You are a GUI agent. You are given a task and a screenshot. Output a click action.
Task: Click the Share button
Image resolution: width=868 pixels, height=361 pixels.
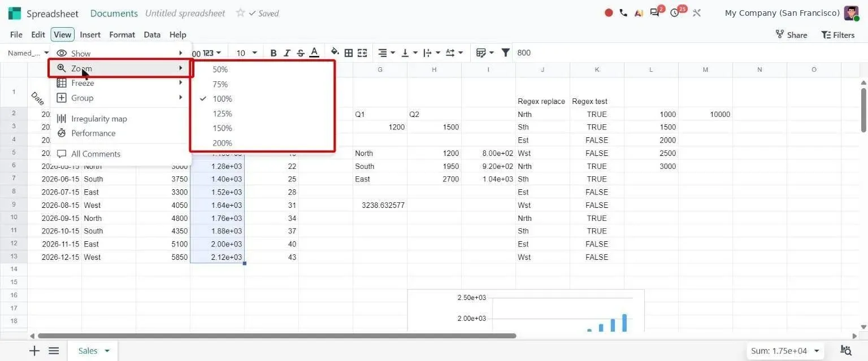[x=791, y=34]
